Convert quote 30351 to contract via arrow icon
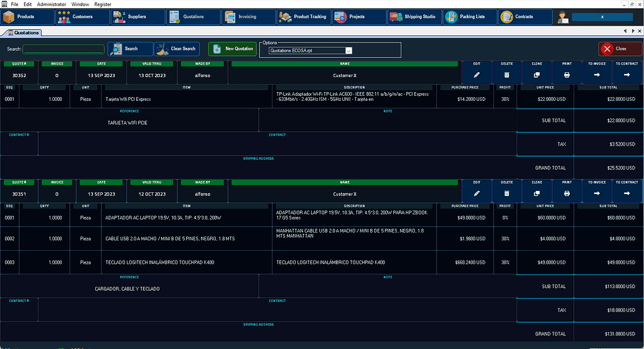This screenshot has height=349, width=644. (627, 194)
